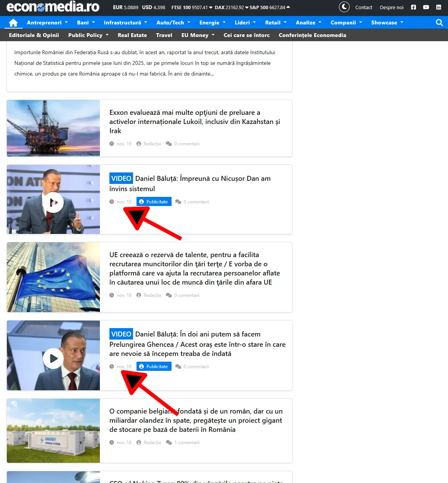Expand the Energie dropdown menu
Viewport: 448px width, 483px height.
(x=212, y=23)
